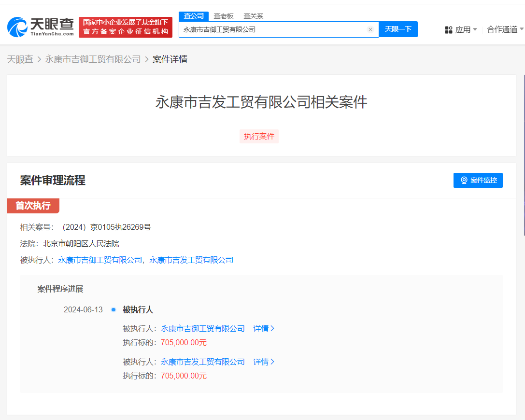Screen dimensions: 525x420
Task: Open the 首次执行 section header
Action: pyautogui.click(x=33, y=206)
